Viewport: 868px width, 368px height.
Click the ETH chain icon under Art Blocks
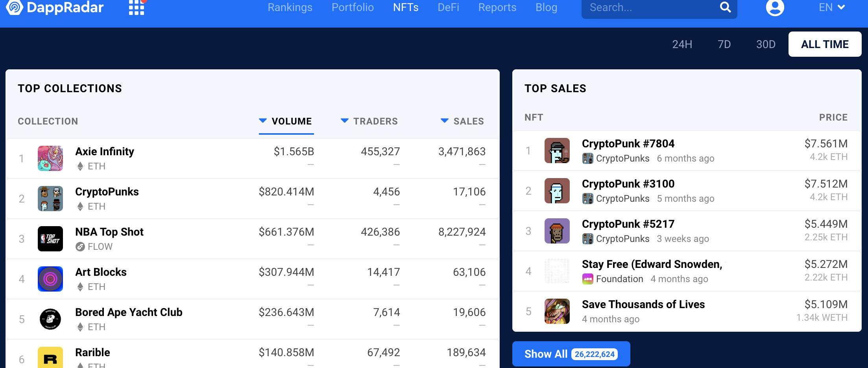click(x=80, y=287)
